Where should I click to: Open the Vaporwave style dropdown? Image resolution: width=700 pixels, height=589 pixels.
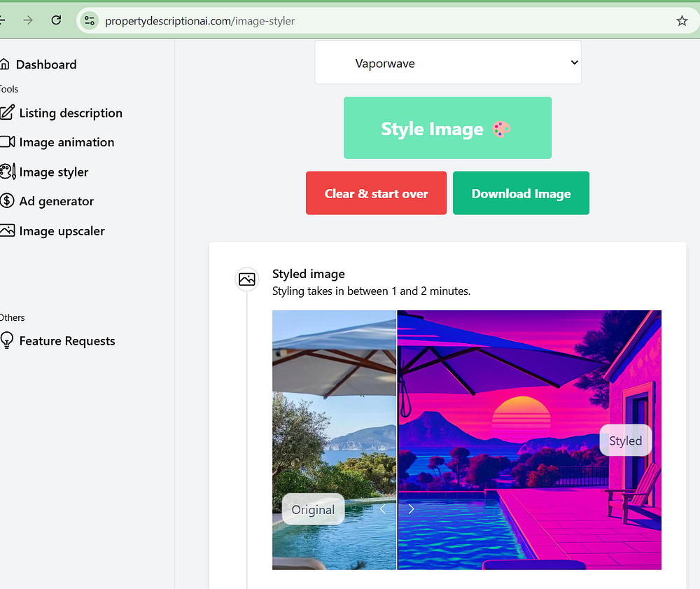click(448, 62)
